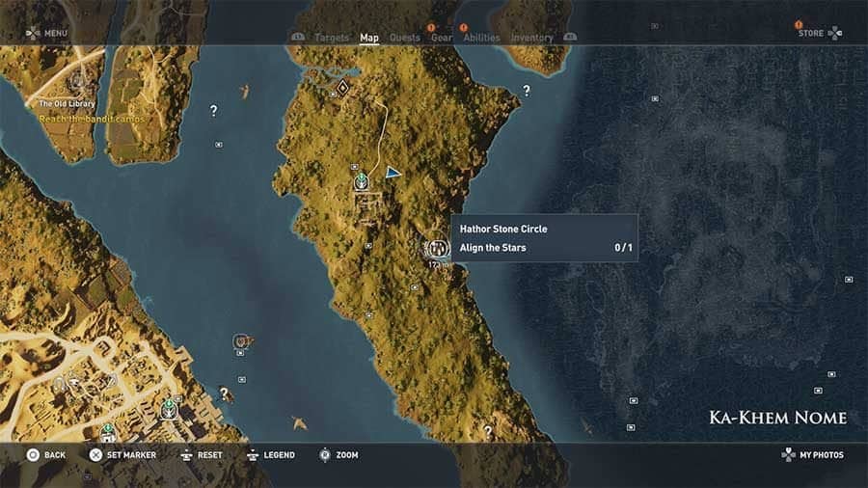The width and height of the screenshot is (868, 488).
Task: Click the d-pad icon beside MY PHOTOS
Action: click(x=788, y=455)
